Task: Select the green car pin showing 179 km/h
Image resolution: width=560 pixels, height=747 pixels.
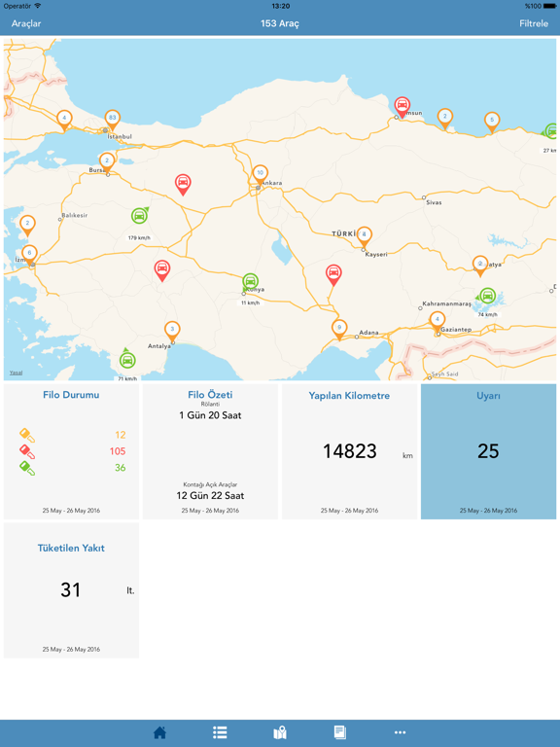Action: [x=140, y=216]
